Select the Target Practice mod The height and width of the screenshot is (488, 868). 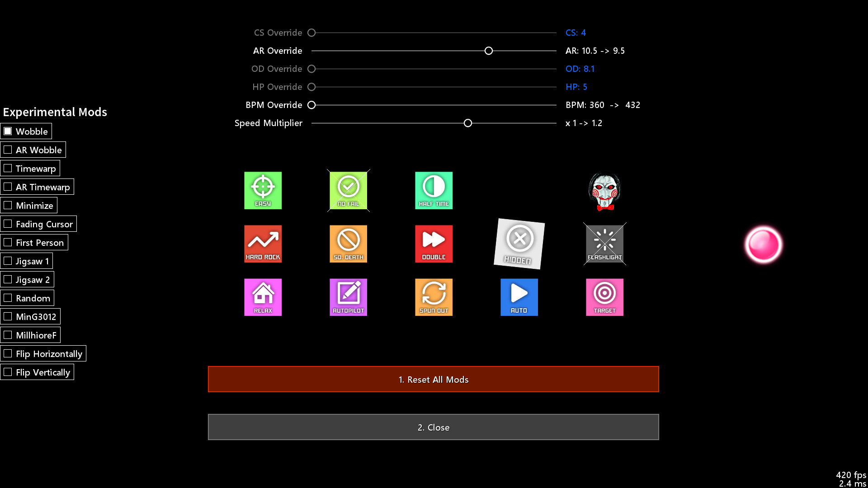coord(604,297)
